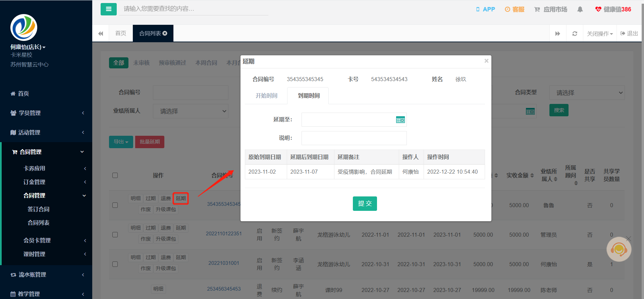The width and height of the screenshot is (644, 299).
Task: Open background search form calendar icon
Action: click(x=530, y=112)
